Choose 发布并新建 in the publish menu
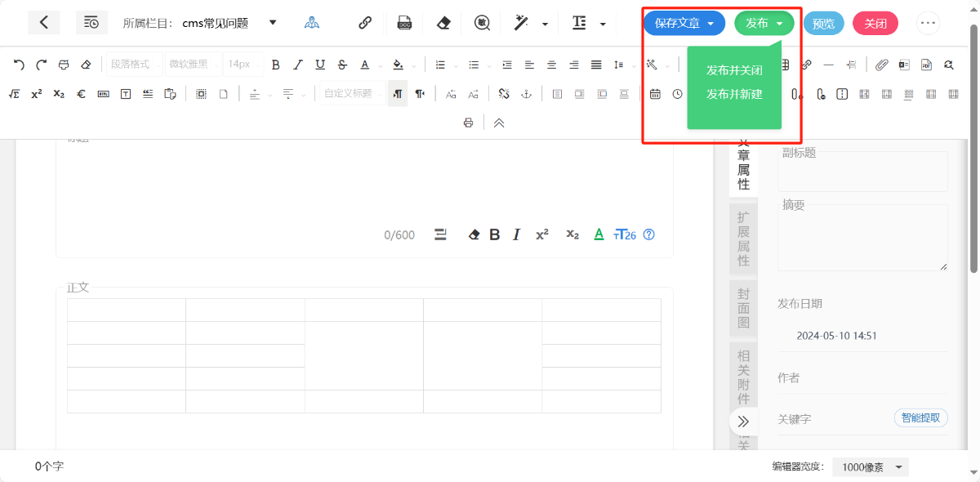 tap(734, 94)
